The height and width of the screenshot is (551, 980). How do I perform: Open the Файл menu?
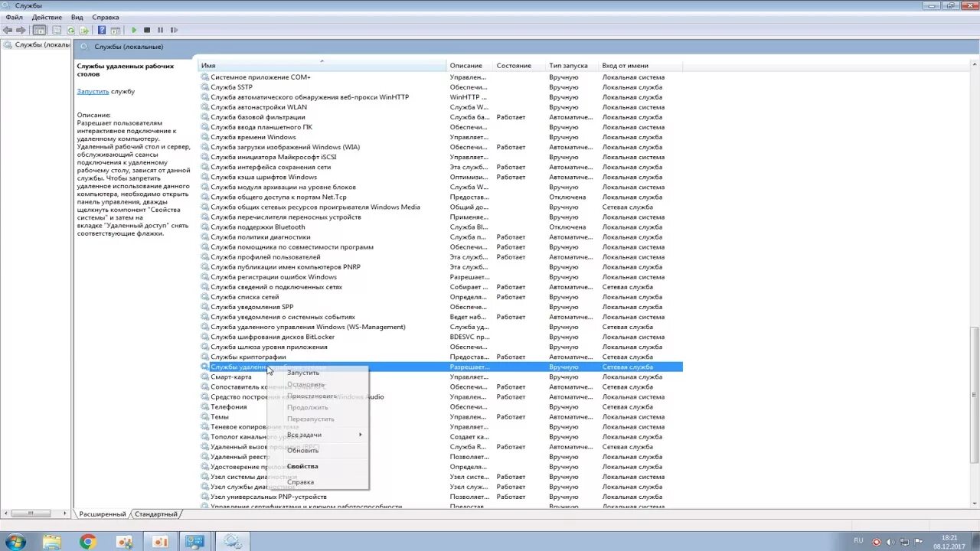[14, 17]
